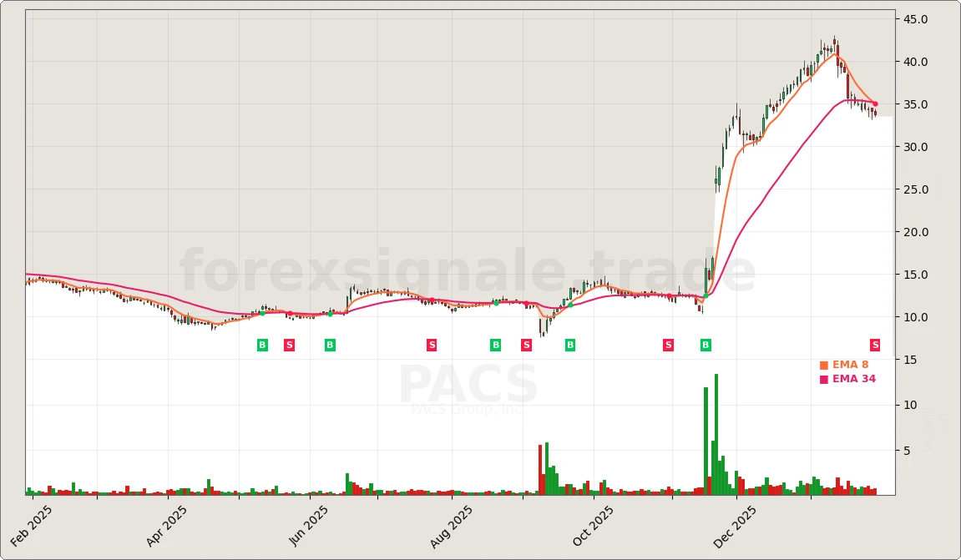Click the red endpoint dot on the EMA 8 line
Screen dimensions: 961x560
pyautogui.click(x=874, y=103)
